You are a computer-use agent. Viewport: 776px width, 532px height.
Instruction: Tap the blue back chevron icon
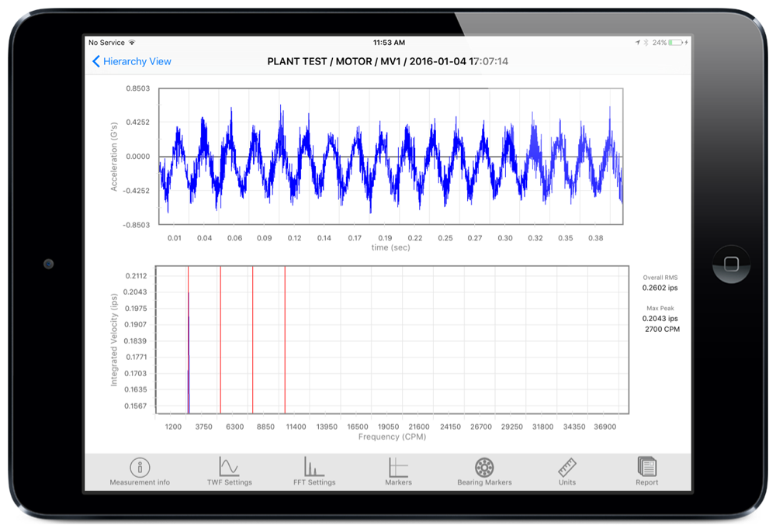(x=95, y=61)
